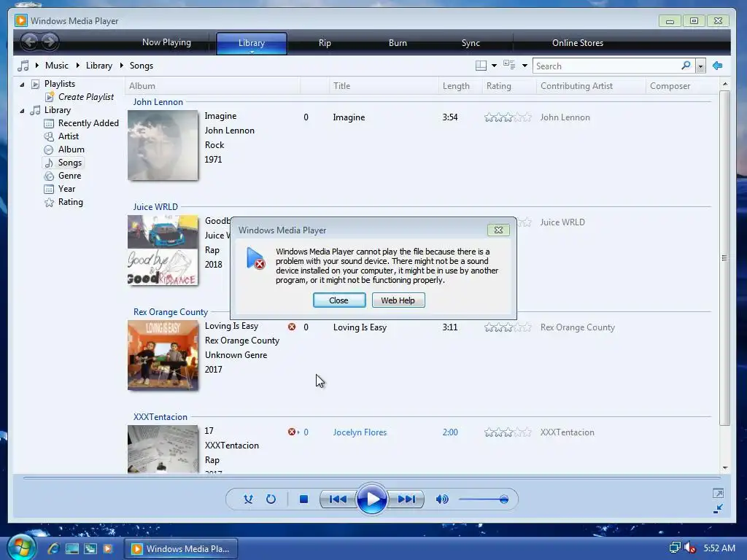The height and width of the screenshot is (560, 747).
Task: Sort by the Composer column header
Action: [682, 86]
